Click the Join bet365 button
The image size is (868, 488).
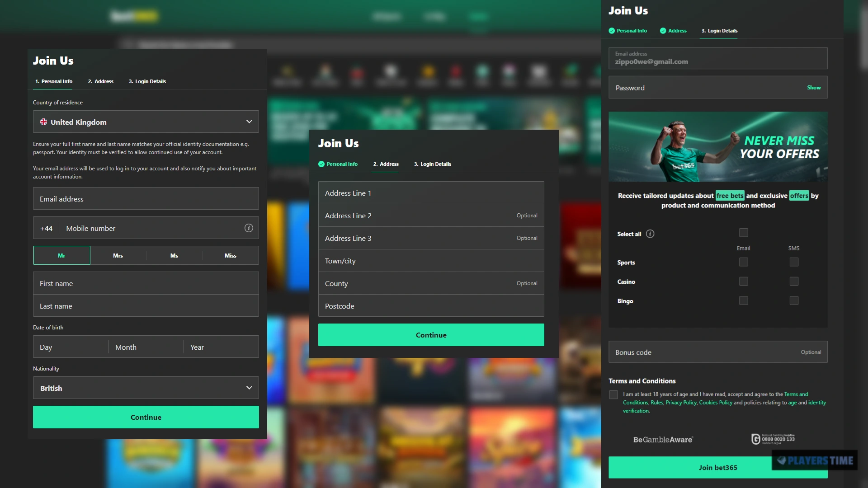[x=718, y=467]
